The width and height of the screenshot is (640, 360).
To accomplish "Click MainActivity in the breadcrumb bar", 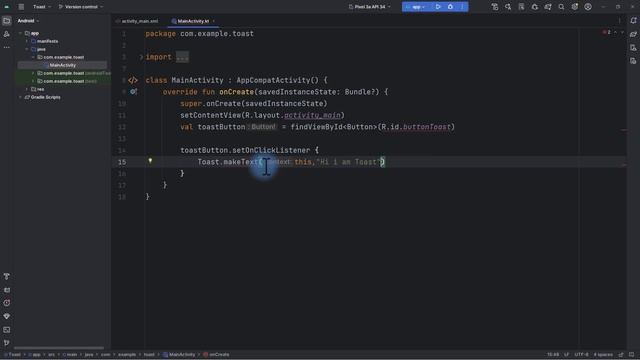I will [x=179, y=354].
